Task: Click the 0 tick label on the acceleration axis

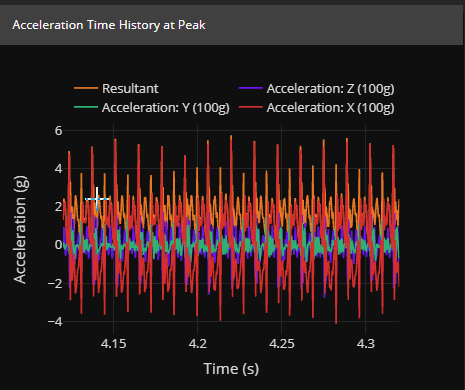Action: (58, 245)
